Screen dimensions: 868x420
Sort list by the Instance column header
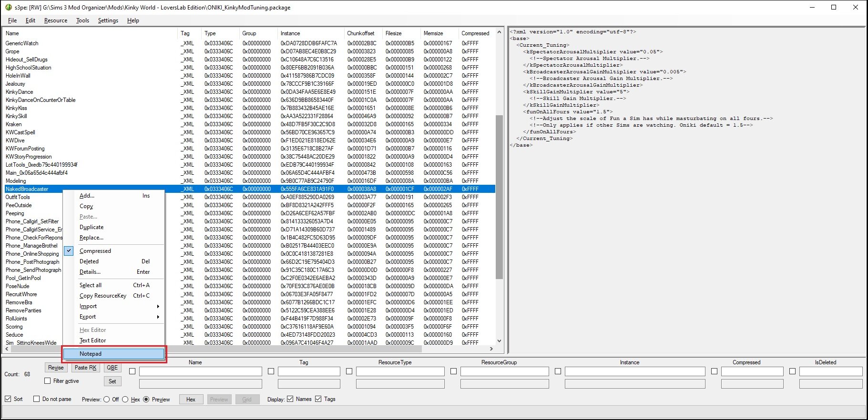pos(311,33)
